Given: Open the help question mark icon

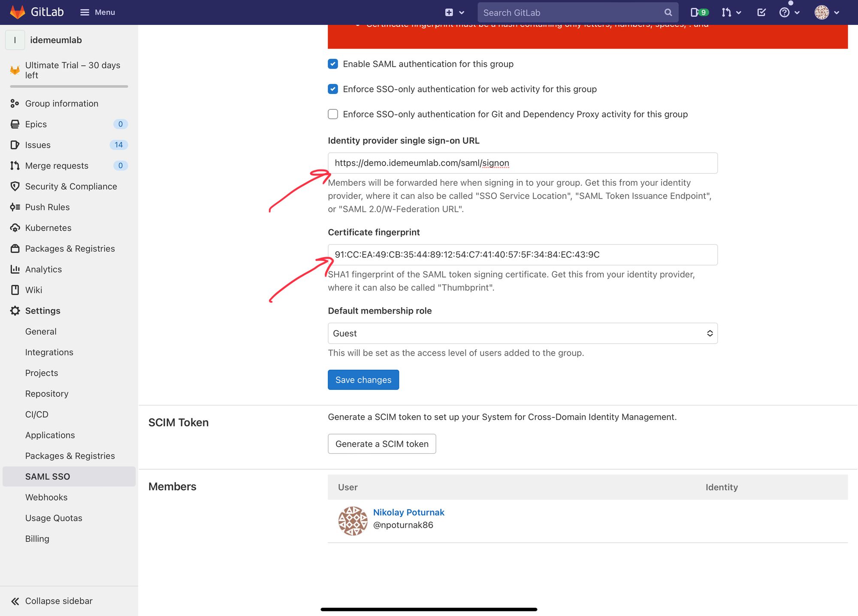Looking at the screenshot, I should [x=784, y=12].
